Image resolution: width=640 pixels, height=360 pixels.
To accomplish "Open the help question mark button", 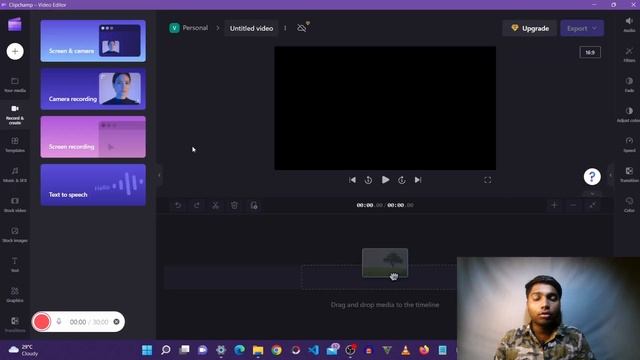I will pos(592,177).
